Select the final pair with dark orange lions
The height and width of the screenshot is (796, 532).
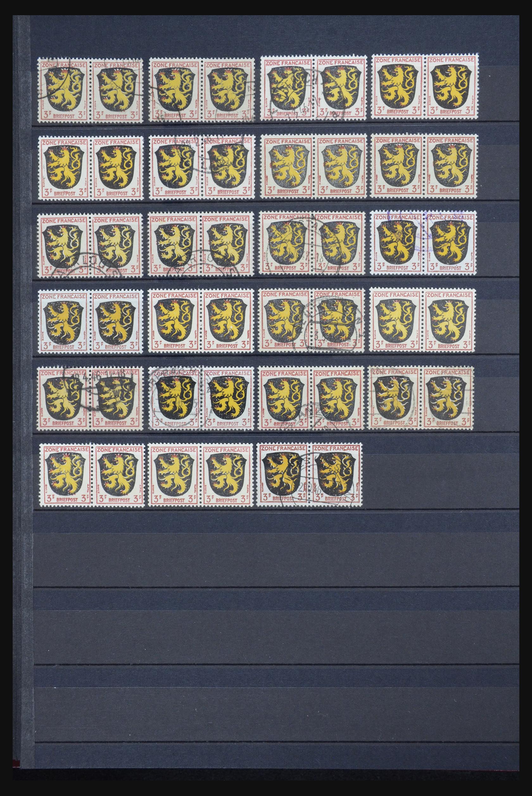point(310,475)
